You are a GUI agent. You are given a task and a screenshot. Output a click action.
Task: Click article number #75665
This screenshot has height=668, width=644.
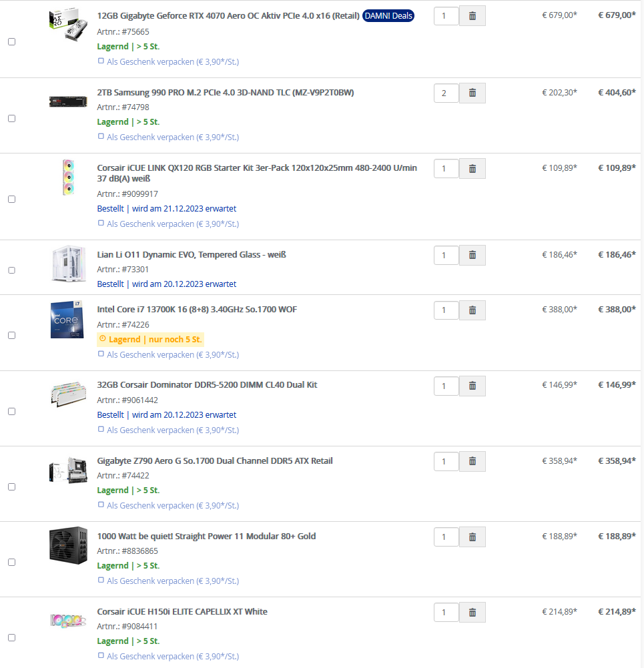(x=135, y=31)
